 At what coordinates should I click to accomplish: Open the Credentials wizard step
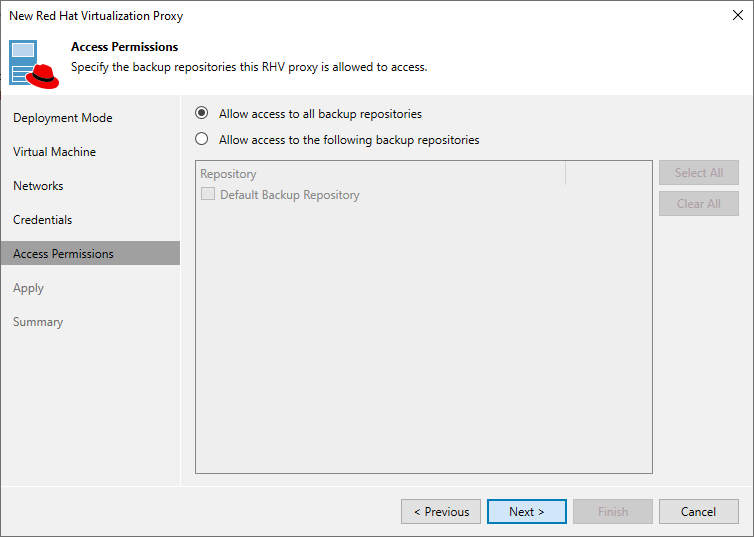tap(43, 220)
